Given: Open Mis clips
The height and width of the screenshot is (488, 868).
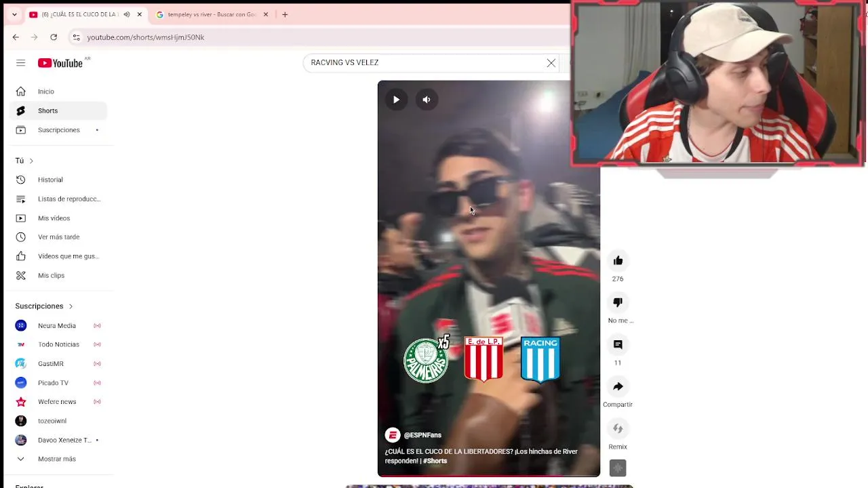Looking at the screenshot, I should point(59,275).
